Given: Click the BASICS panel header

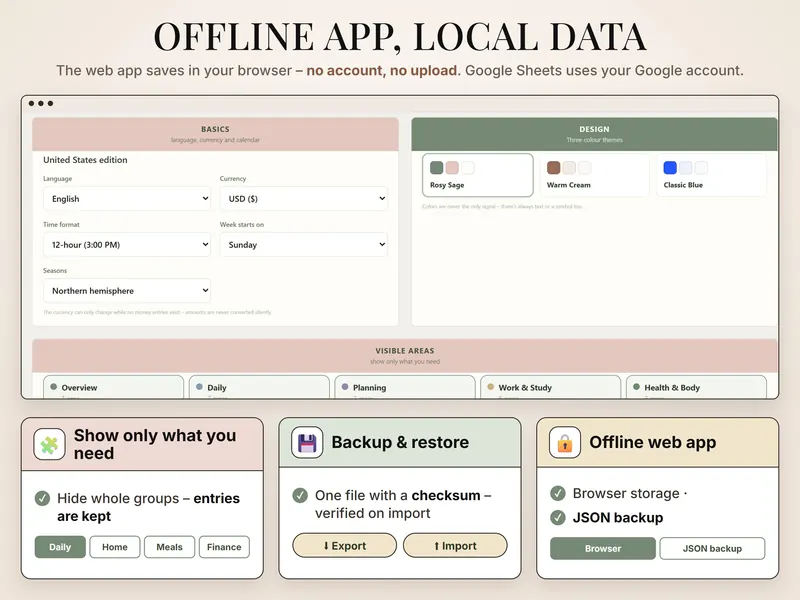Looking at the screenshot, I should [x=215, y=134].
